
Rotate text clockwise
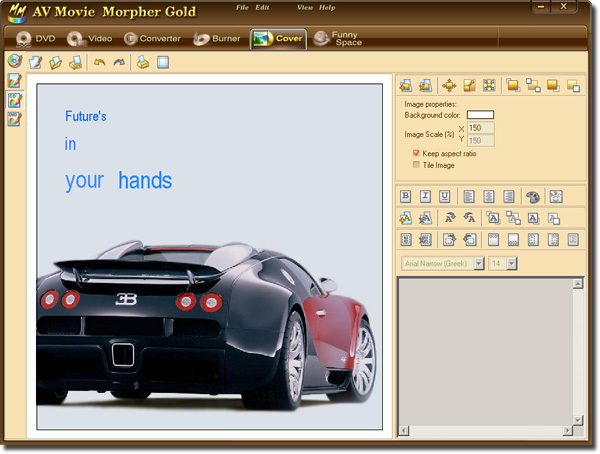450,218
